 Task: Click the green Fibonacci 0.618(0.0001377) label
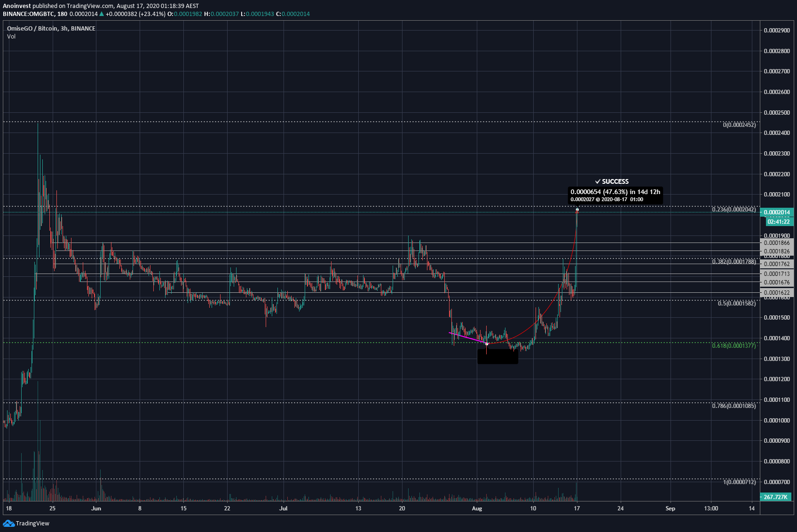(734, 346)
